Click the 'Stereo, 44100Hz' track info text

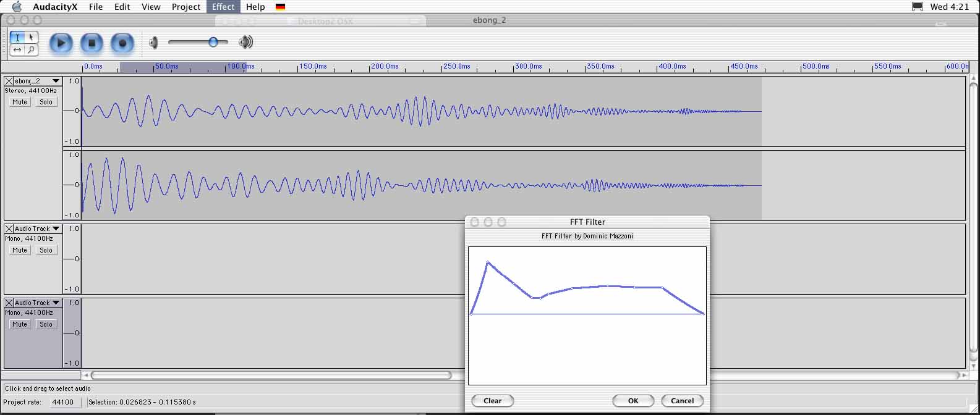click(31, 91)
